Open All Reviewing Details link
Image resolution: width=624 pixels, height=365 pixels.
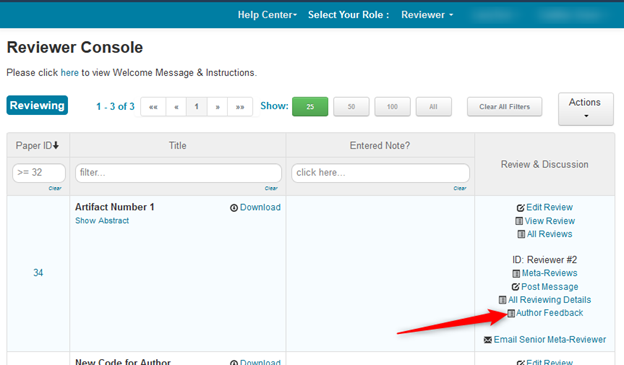click(550, 300)
